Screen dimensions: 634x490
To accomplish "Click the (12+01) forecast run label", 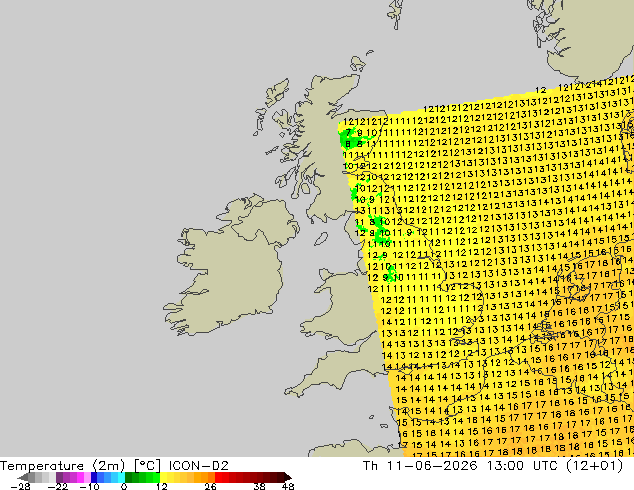I will [594, 466].
